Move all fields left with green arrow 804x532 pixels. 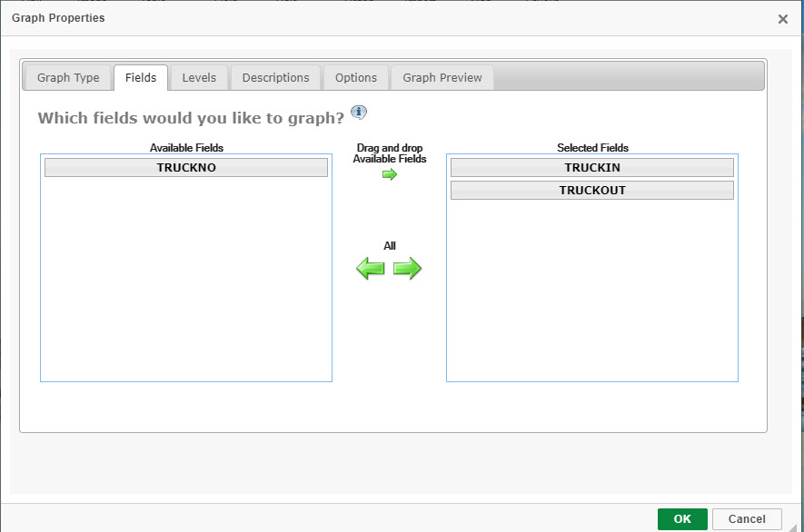[x=371, y=269]
